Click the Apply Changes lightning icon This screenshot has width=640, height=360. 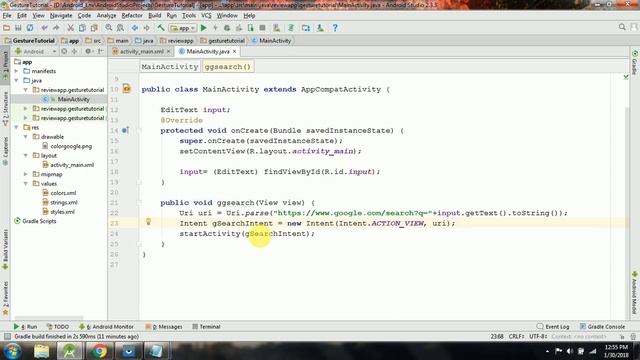pyautogui.click(x=215, y=28)
